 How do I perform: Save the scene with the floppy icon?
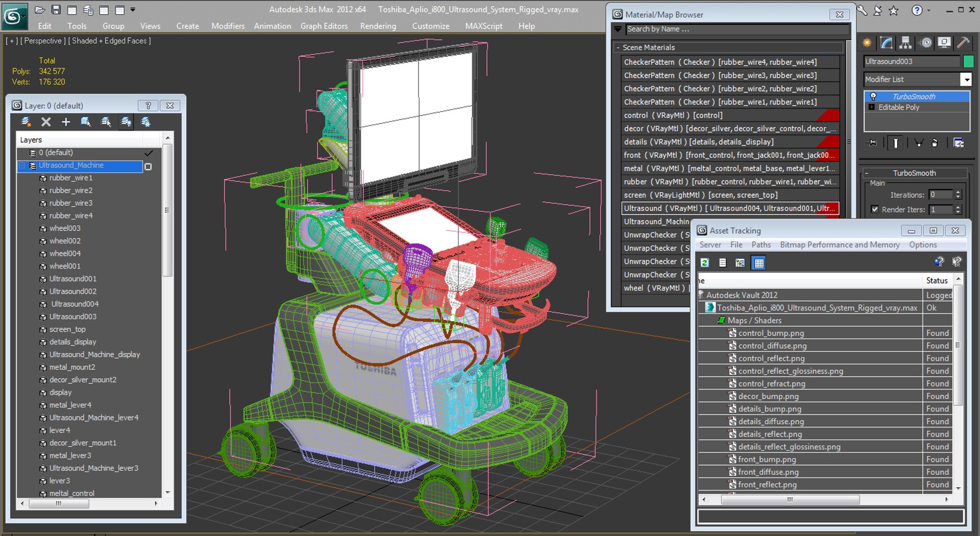(56, 10)
